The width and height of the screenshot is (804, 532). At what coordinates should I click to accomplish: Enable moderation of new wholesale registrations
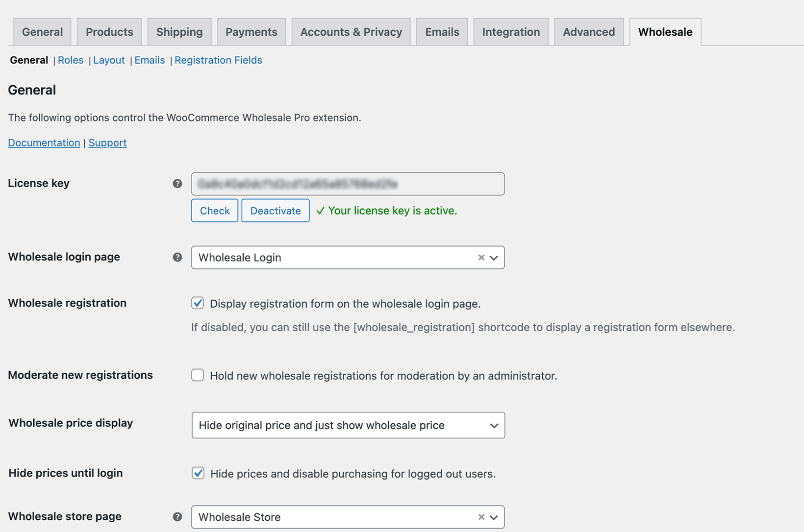198,375
